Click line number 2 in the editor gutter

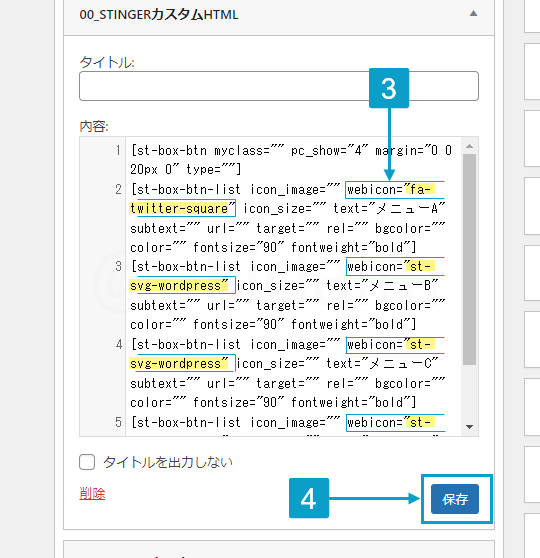[118, 189]
